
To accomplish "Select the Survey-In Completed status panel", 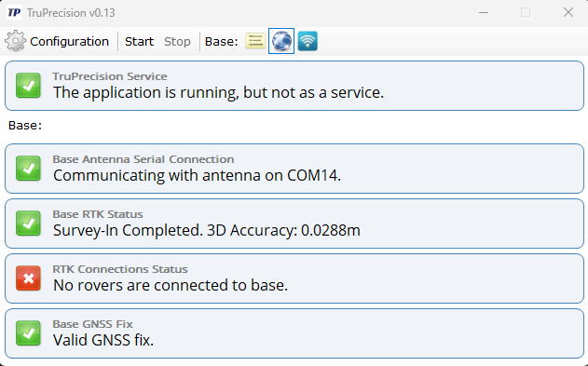I will (294, 224).
